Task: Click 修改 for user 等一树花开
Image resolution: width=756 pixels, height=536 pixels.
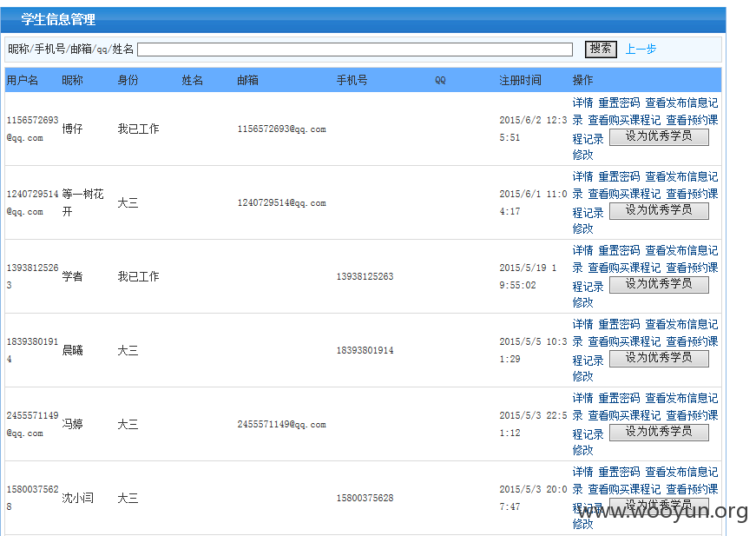Action: [x=582, y=228]
